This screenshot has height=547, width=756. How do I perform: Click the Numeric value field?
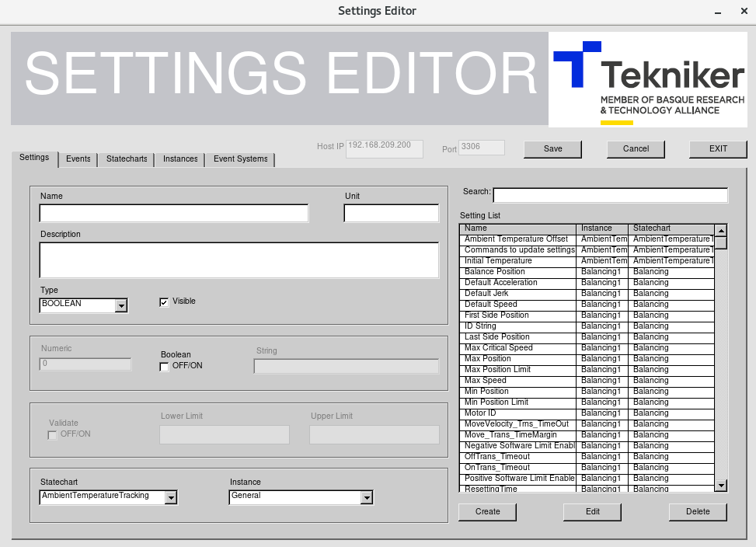click(x=85, y=364)
